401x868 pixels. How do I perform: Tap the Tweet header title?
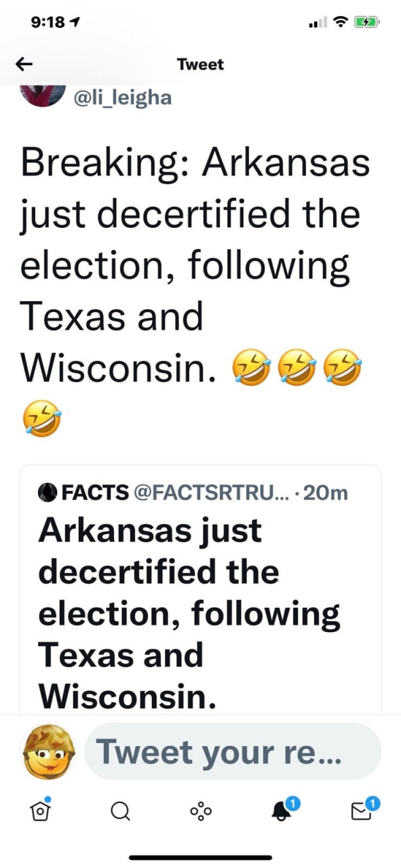coord(200,64)
